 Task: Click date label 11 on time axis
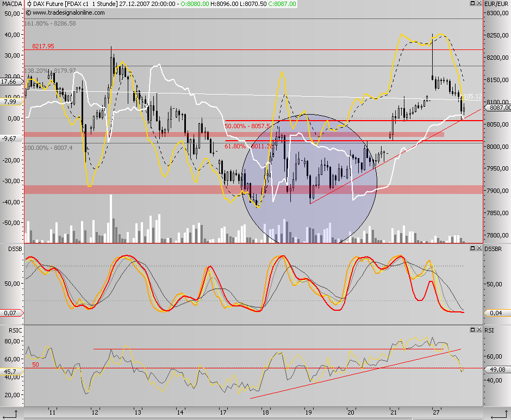coord(52,412)
